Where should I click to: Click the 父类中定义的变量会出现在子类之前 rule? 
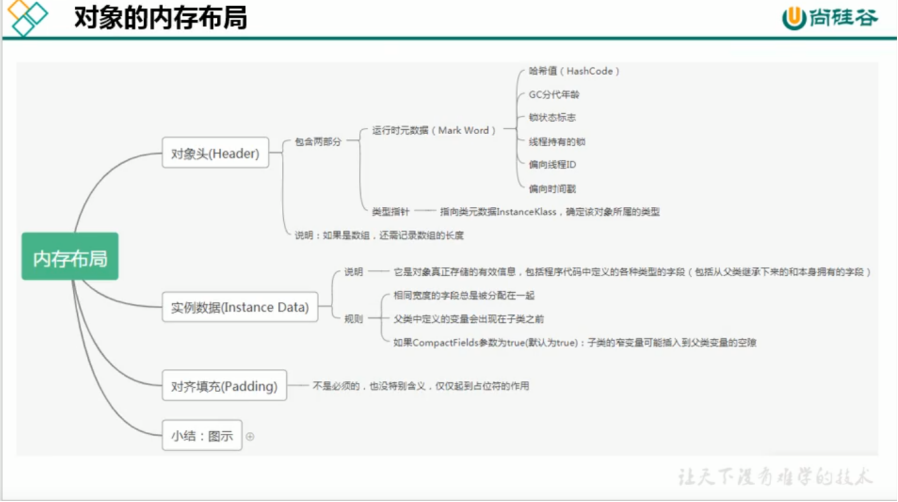(468, 319)
